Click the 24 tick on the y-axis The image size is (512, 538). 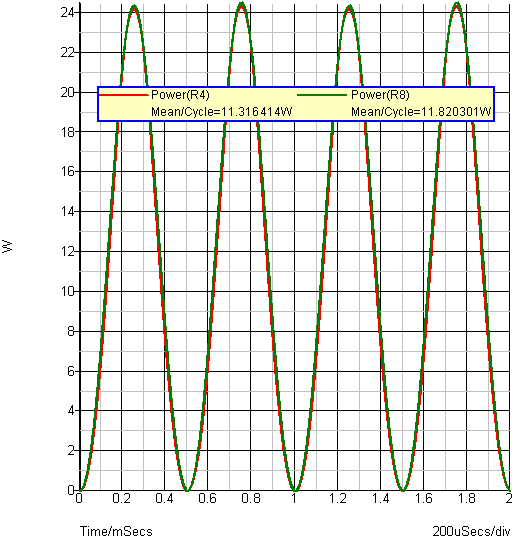coord(67,13)
